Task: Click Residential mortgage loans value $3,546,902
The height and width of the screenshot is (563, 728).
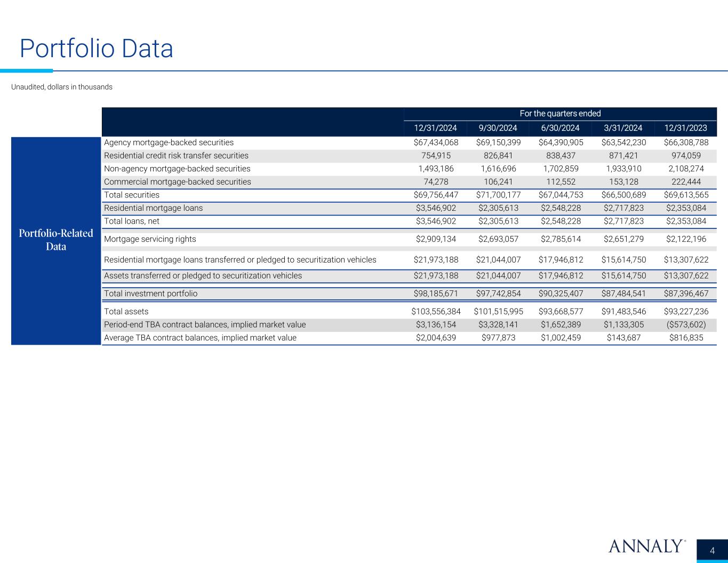Action: coord(436,208)
